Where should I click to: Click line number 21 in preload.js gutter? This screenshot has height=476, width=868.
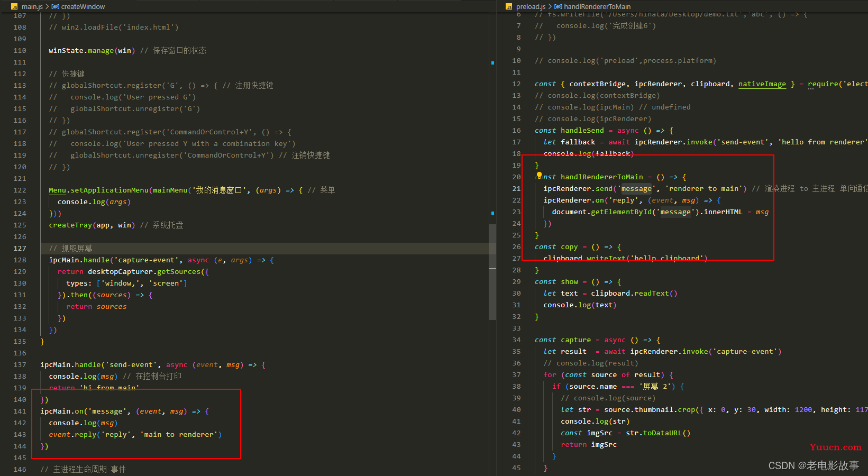[x=516, y=189]
